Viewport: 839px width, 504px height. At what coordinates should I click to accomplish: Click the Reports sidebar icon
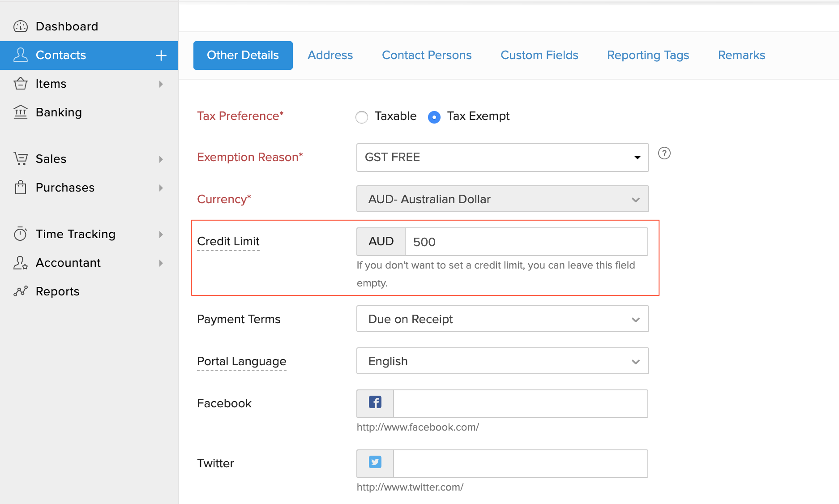(x=21, y=291)
